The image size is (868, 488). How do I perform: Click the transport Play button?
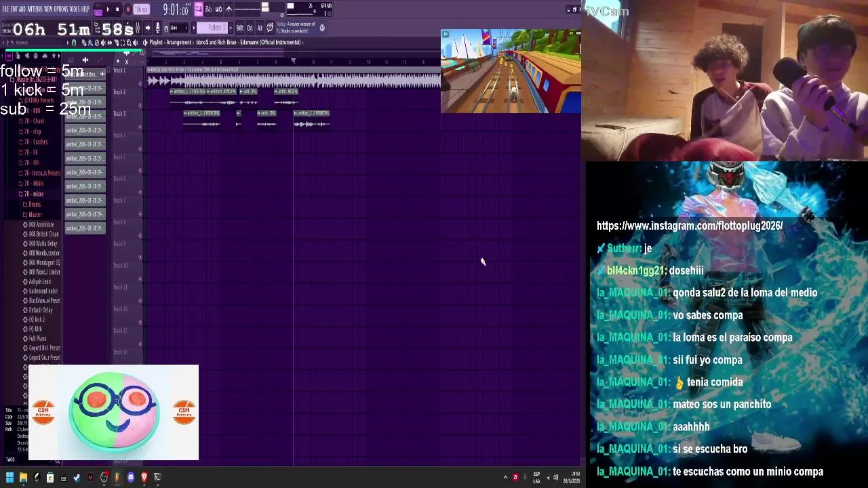coord(108,9)
